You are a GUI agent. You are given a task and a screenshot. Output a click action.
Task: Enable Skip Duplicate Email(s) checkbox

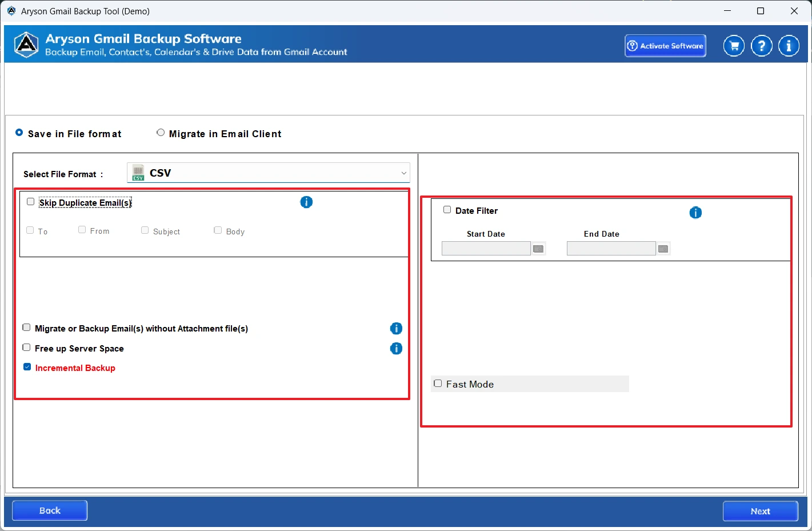click(x=31, y=202)
